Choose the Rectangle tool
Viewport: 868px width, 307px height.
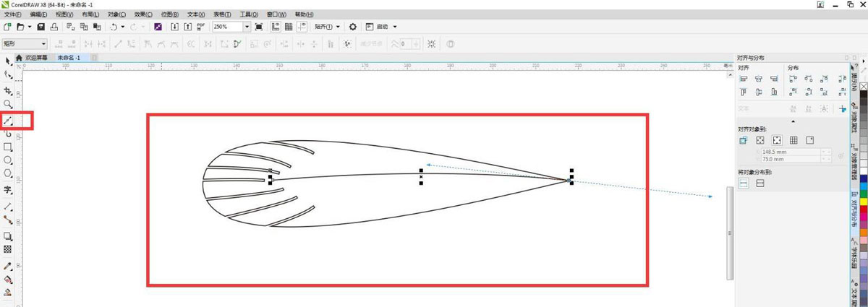point(9,147)
